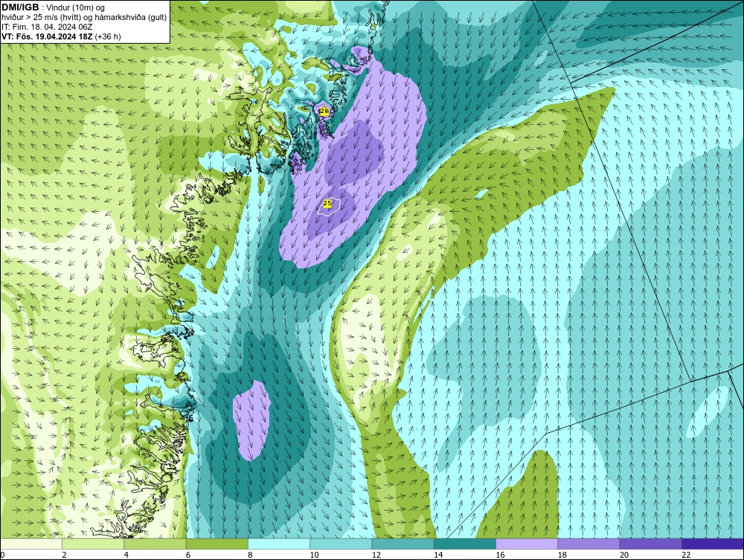Click the legend scale number 20
Image resolution: width=744 pixels, height=560 pixels.
(x=624, y=555)
